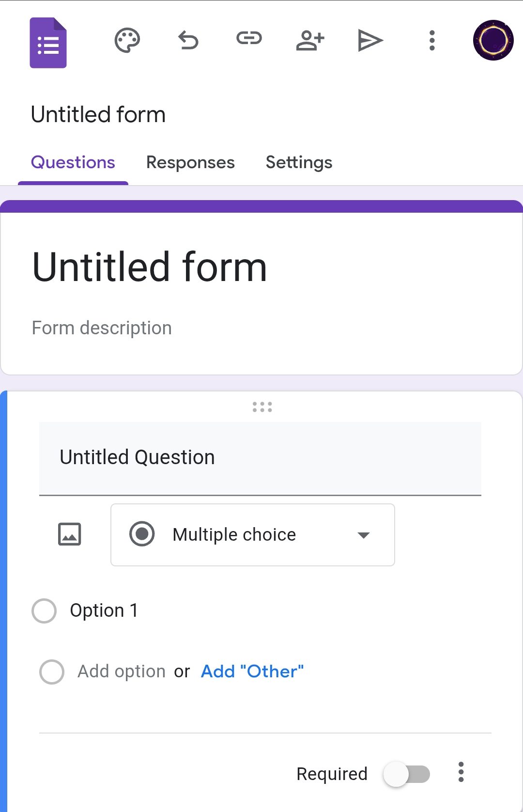
Task: Copy responder link icon
Action: (x=249, y=38)
